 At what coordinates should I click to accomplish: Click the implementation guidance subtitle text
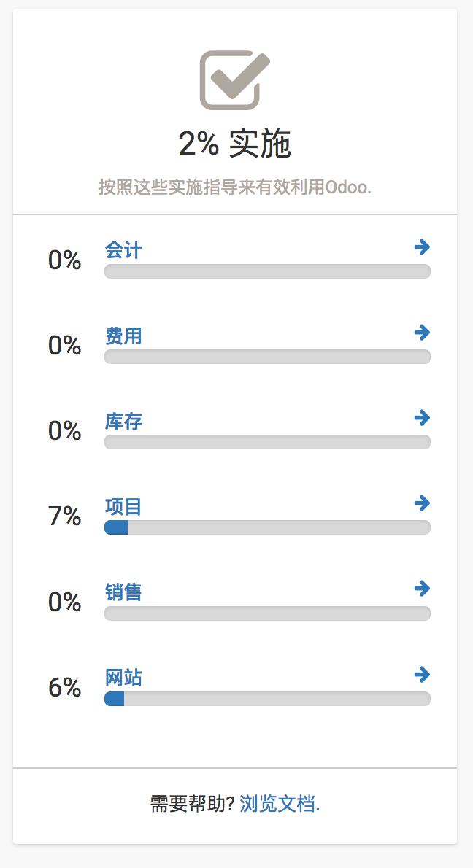235,187
